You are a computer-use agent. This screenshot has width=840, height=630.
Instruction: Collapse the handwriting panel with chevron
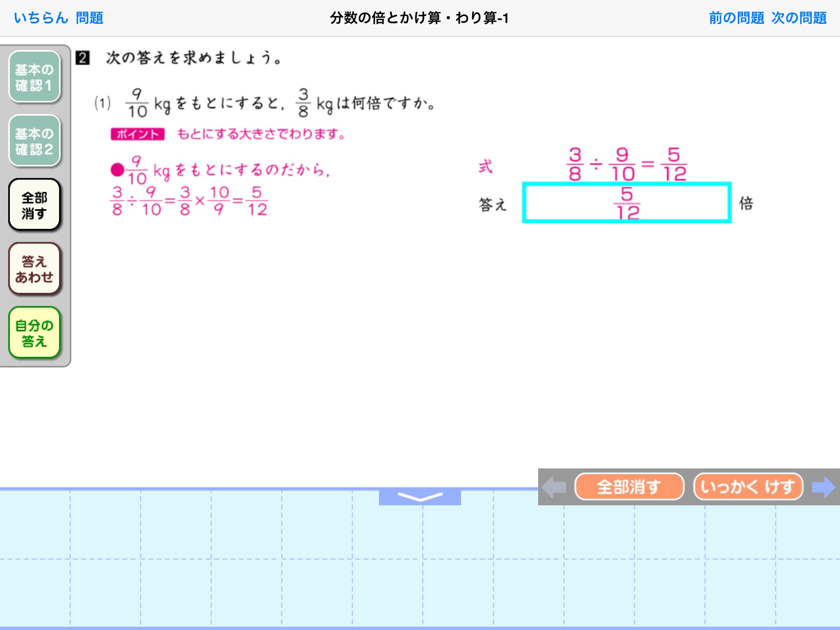pyautogui.click(x=420, y=497)
